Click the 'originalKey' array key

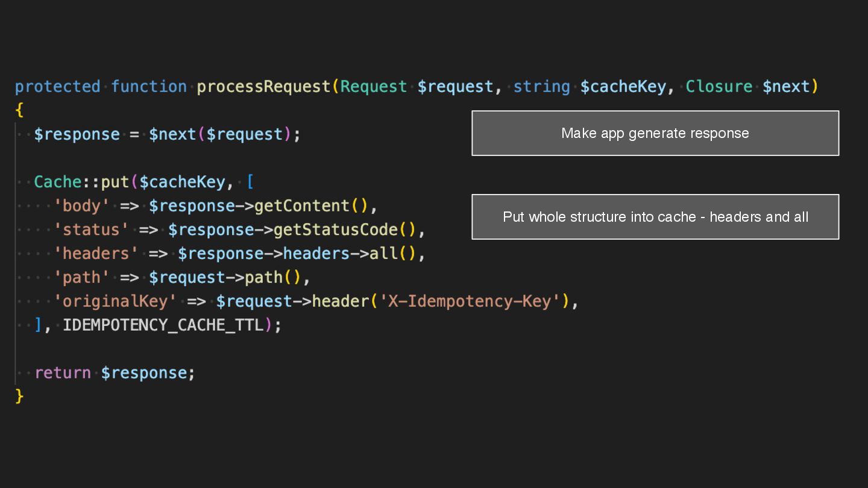click(x=115, y=301)
